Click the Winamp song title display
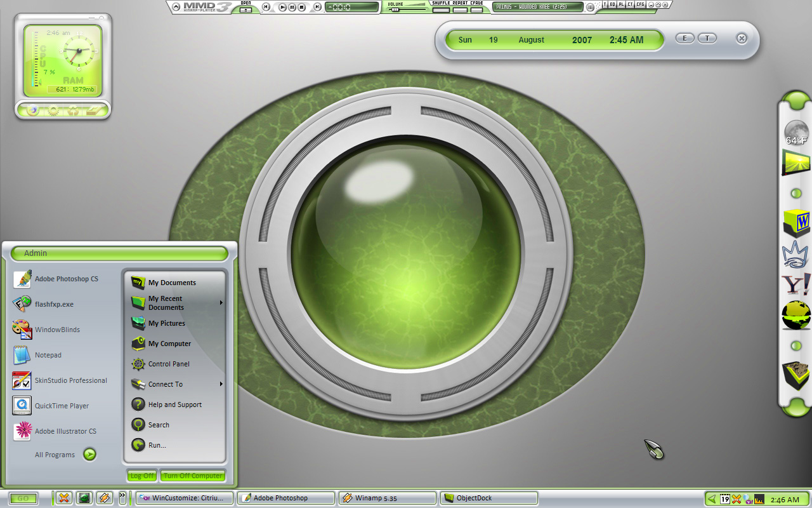812x508 pixels. coord(538,7)
